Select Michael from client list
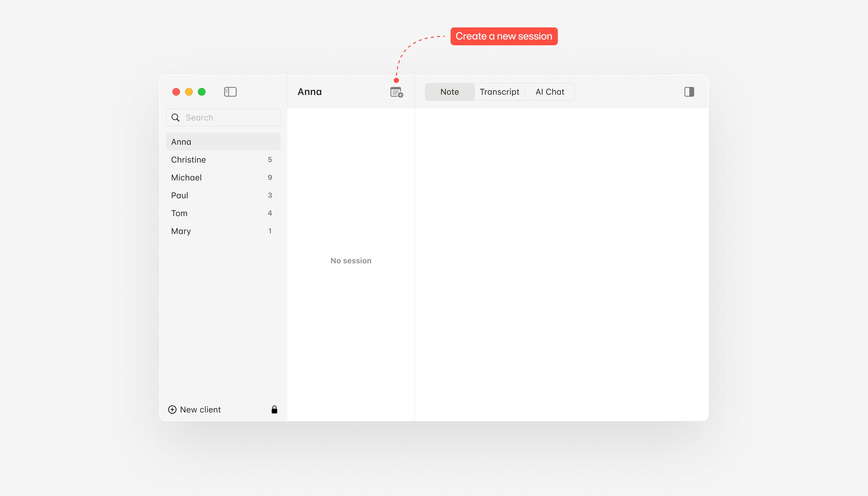 (x=223, y=178)
